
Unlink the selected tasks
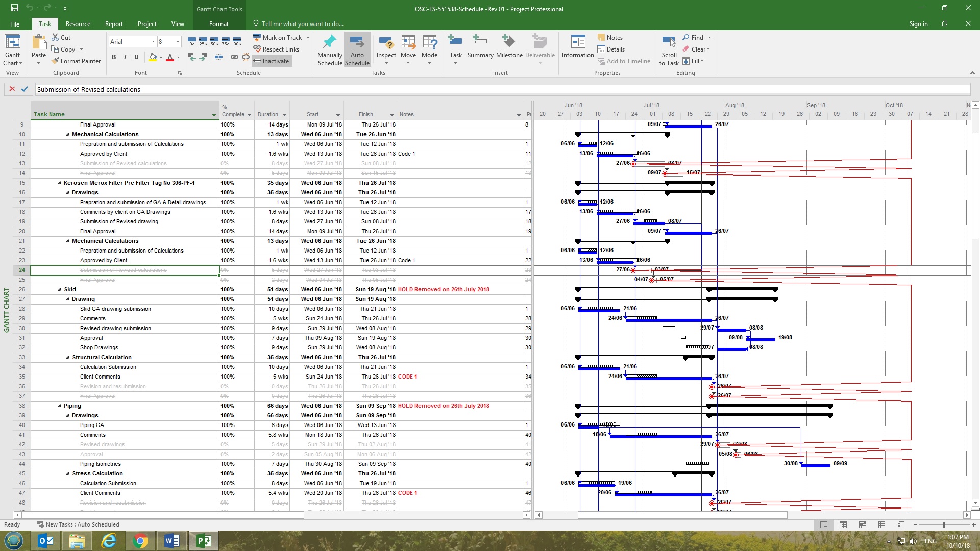tap(246, 57)
